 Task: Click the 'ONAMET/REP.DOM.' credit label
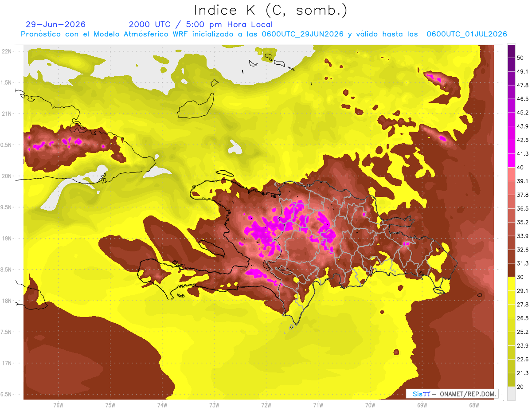coord(467,394)
